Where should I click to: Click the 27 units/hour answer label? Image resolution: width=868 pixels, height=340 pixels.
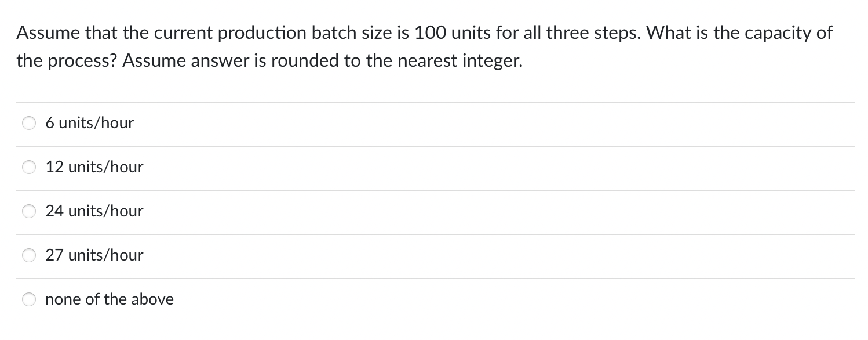94,255
